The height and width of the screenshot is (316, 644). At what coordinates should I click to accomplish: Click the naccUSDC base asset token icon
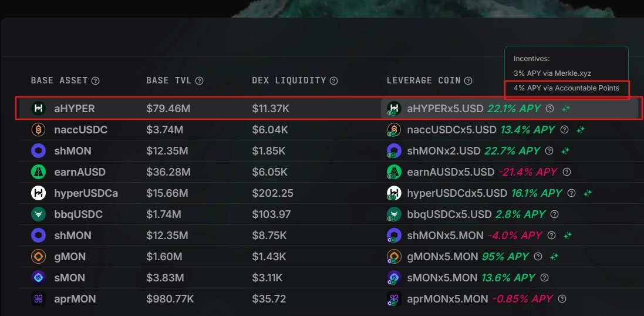tap(39, 130)
